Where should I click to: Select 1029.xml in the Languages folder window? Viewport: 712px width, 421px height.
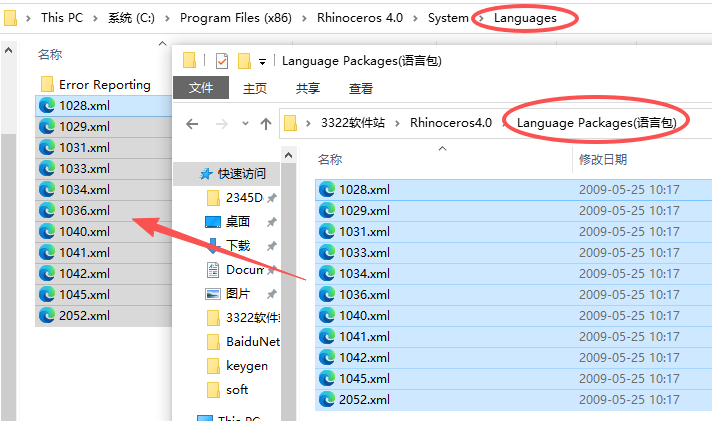[104, 126]
